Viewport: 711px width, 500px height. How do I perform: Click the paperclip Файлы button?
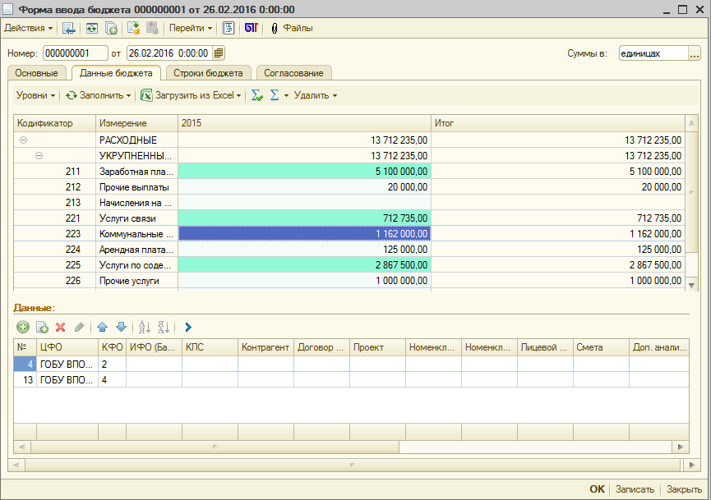[292, 28]
